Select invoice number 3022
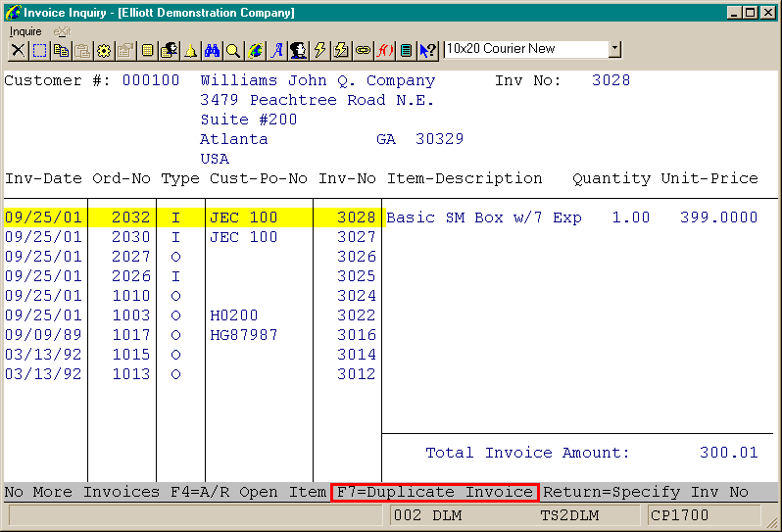 (356, 315)
